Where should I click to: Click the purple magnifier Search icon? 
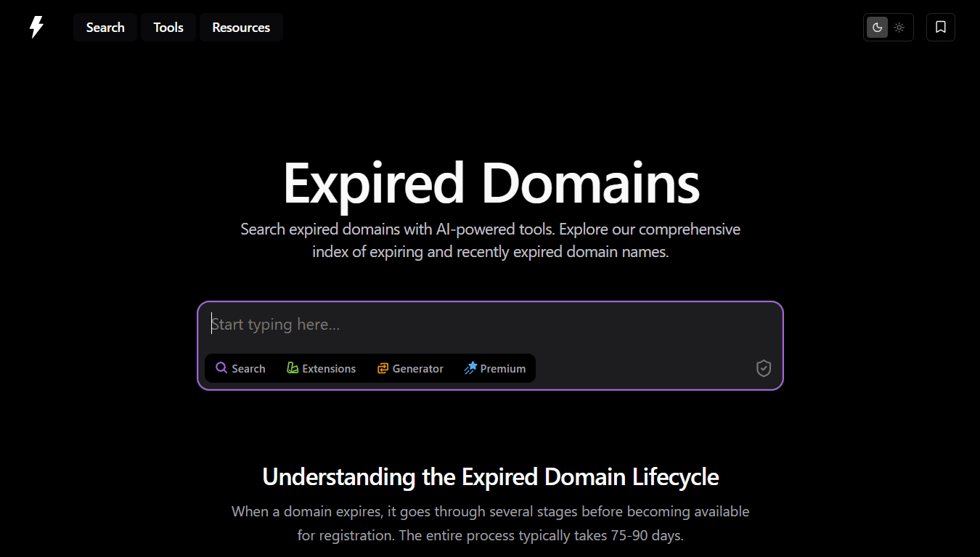221,368
